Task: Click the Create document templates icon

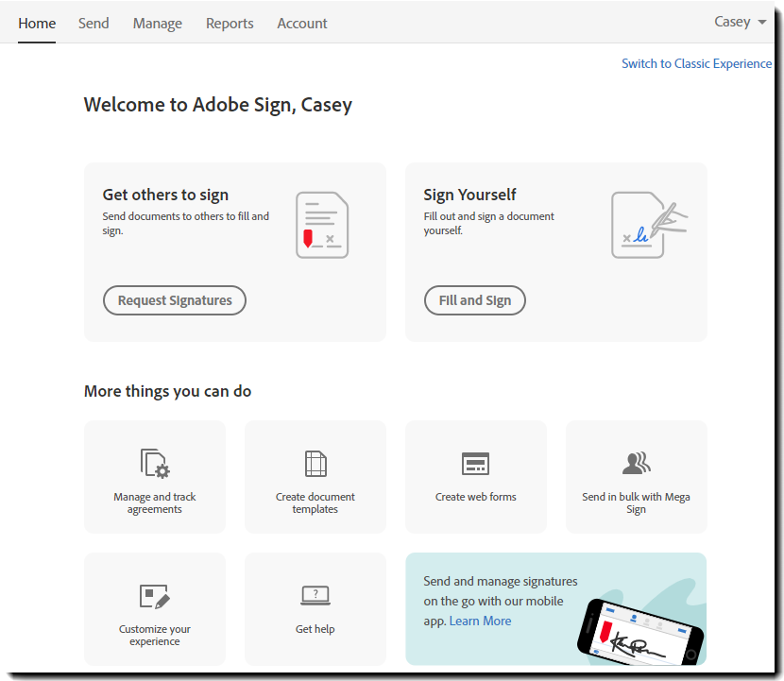Action: [315, 464]
